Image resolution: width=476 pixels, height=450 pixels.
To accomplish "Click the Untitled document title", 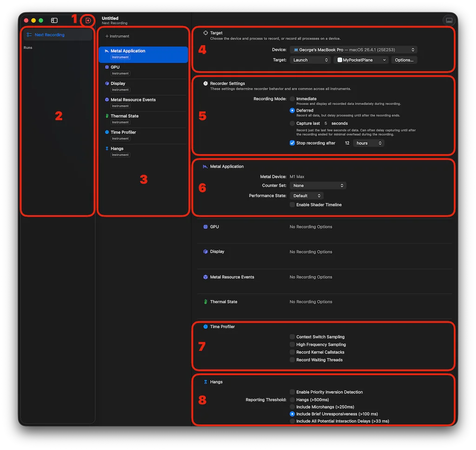I will pyautogui.click(x=110, y=18).
